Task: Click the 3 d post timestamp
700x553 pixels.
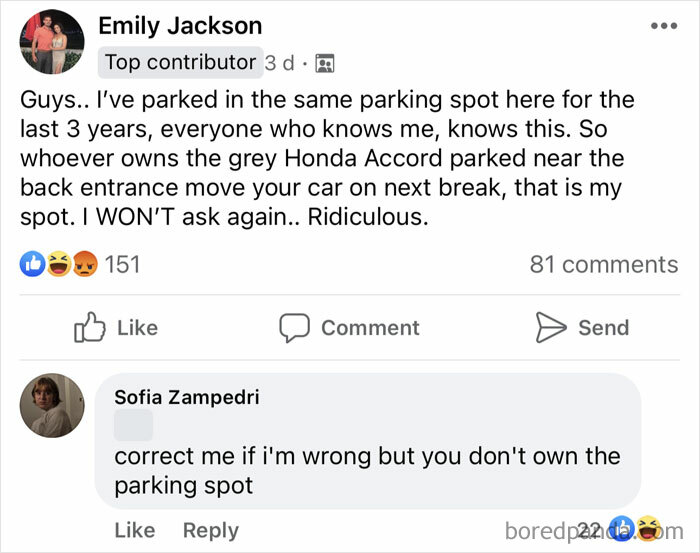Action: pyautogui.click(x=279, y=63)
